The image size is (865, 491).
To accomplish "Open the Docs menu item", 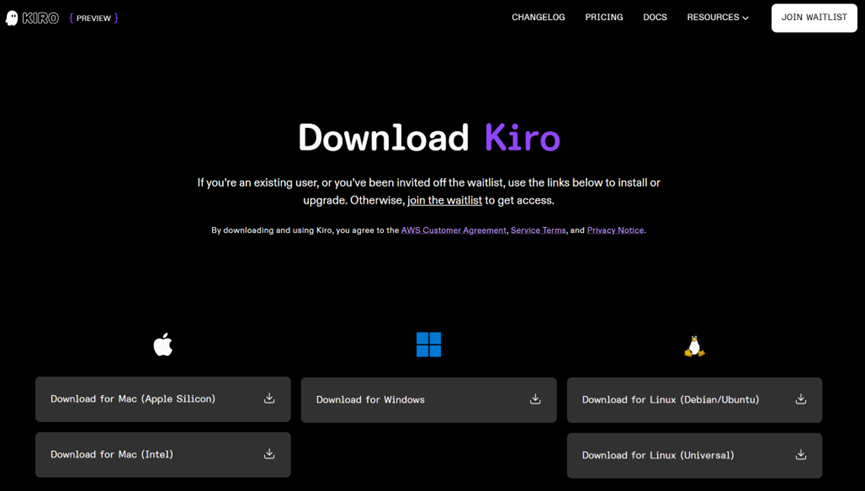I will coord(655,17).
